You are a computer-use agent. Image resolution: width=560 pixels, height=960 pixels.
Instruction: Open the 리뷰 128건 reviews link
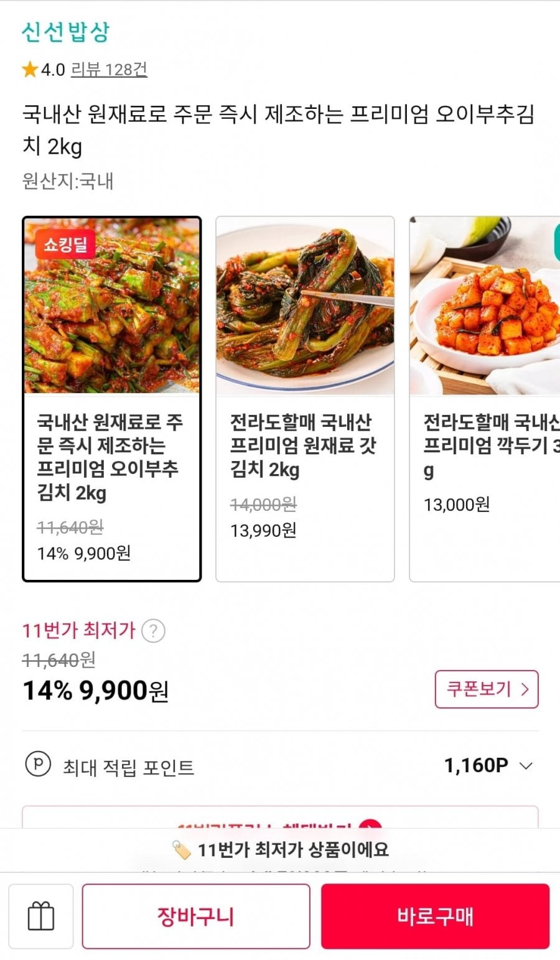(x=109, y=70)
